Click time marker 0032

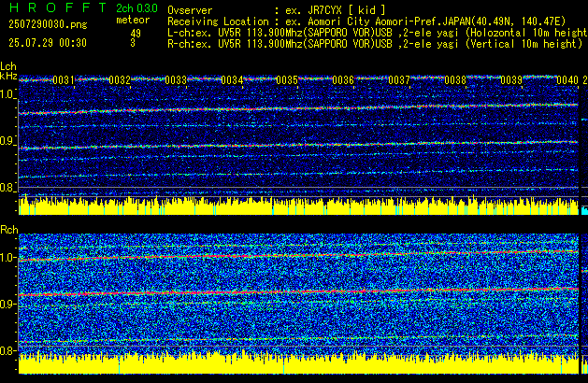tap(120, 80)
